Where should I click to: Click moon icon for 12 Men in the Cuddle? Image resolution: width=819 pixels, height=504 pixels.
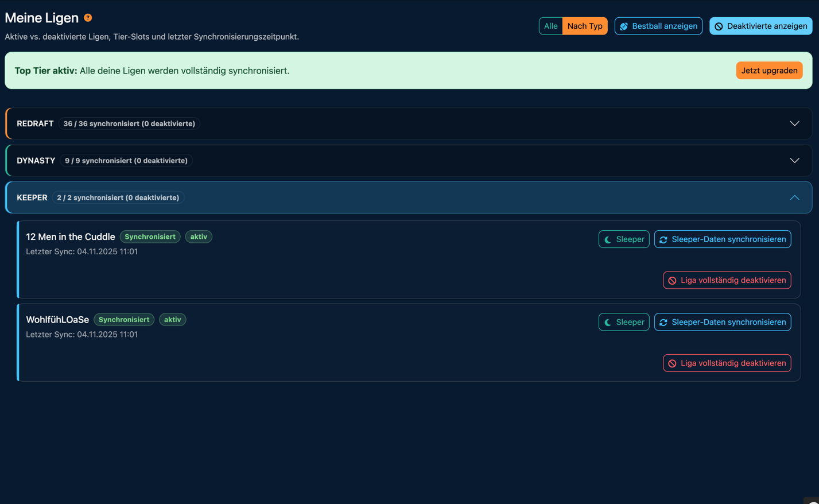click(x=608, y=240)
